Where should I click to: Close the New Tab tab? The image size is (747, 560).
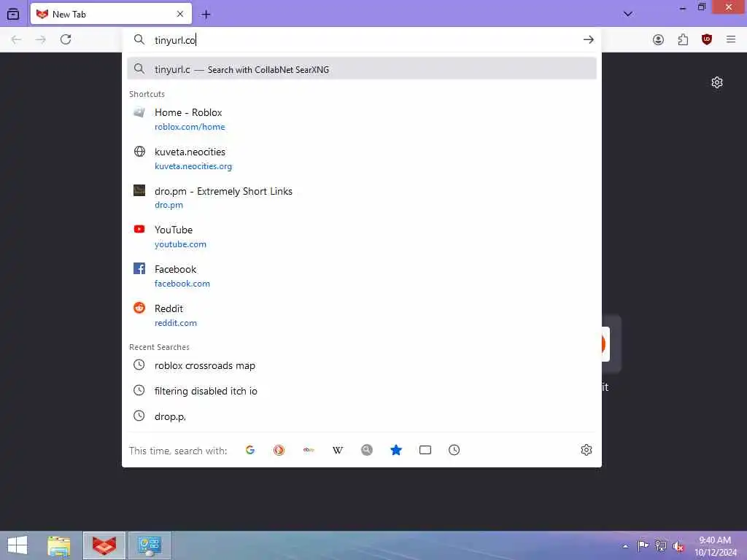click(180, 15)
